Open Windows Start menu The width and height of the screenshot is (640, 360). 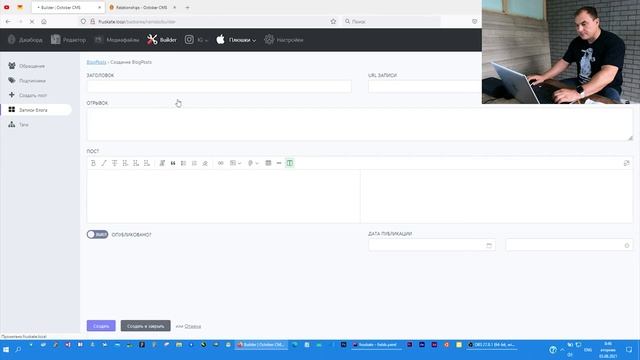click(x=6, y=349)
